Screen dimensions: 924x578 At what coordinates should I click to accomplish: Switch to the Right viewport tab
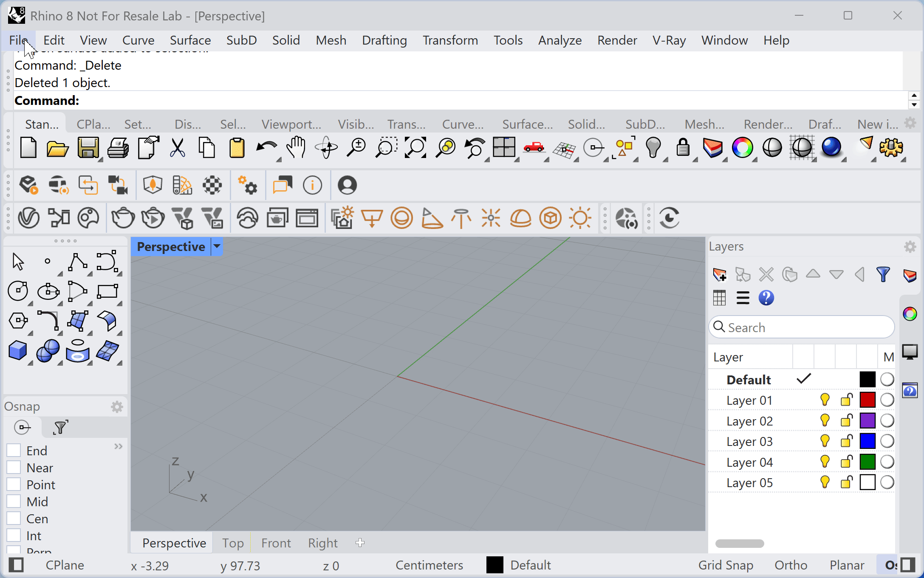(x=323, y=543)
